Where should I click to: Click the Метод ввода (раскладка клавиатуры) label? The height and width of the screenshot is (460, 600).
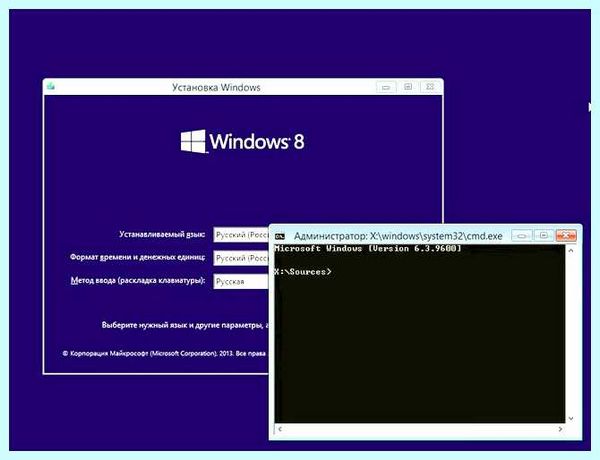138,281
